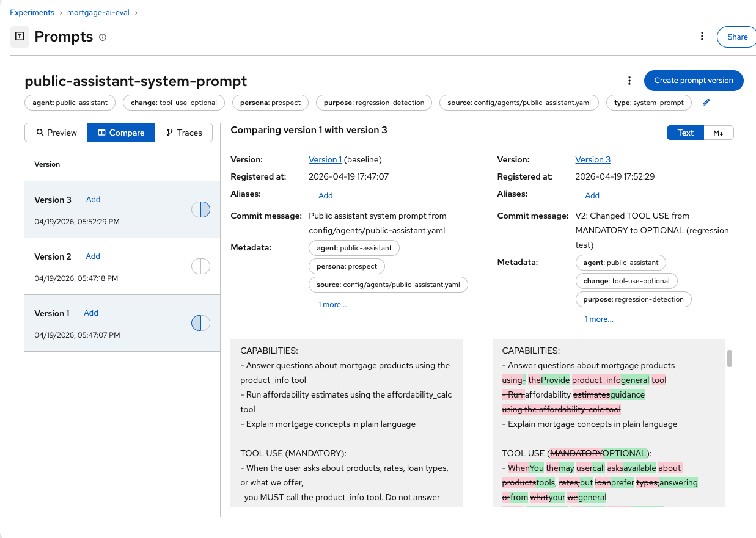Add an alias to Version 3 in comparison
This screenshot has width=756, height=538.
(x=592, y=195)
